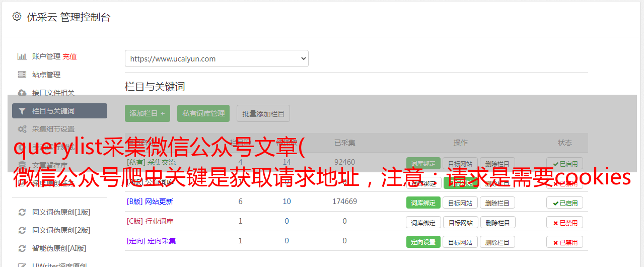Click 删除栏目 in the 采集交流 row
644x267 pixels.
497,164
